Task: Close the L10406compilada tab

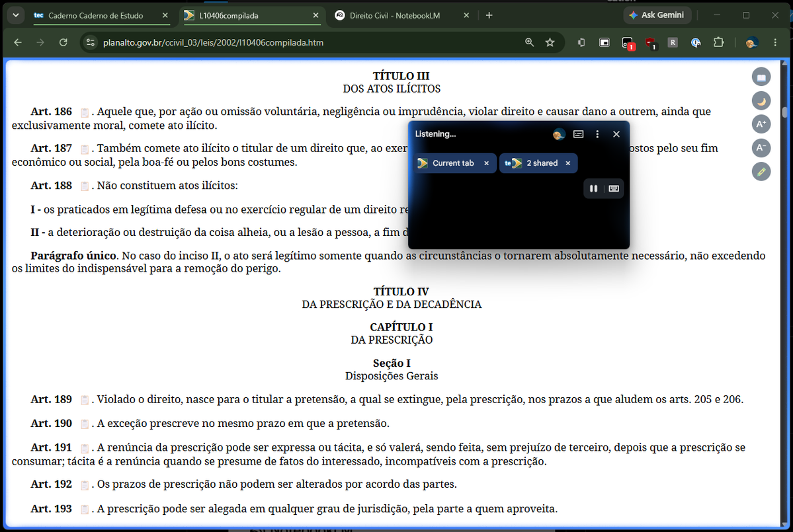Action: 315,16
